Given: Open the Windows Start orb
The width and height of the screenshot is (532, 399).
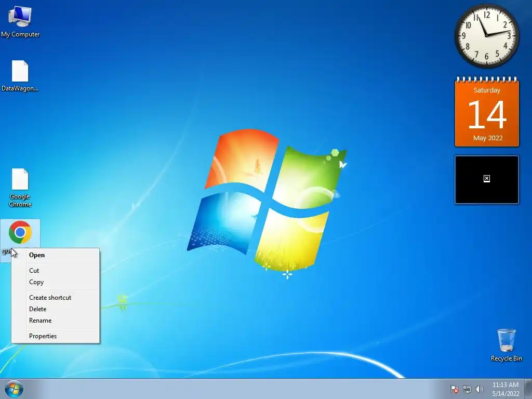Looking at the screenshot, I should [14, 389].
